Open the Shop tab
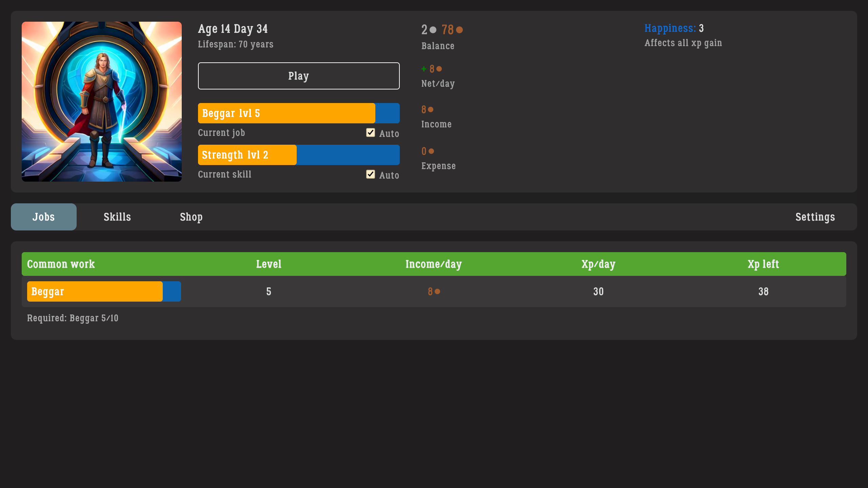Screen dimensions: 868x488 tap(191, 217)
